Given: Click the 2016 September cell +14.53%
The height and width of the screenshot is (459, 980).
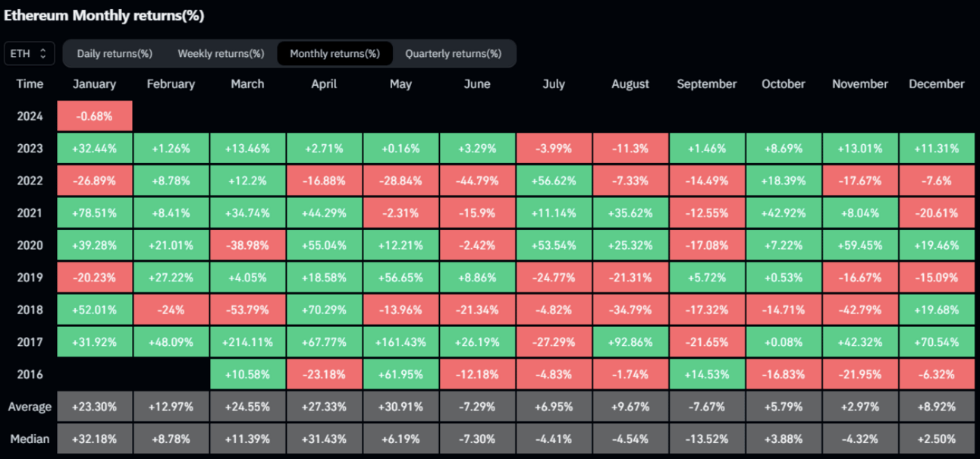Looking at the screenshot, I should click(x=707, y=374).
